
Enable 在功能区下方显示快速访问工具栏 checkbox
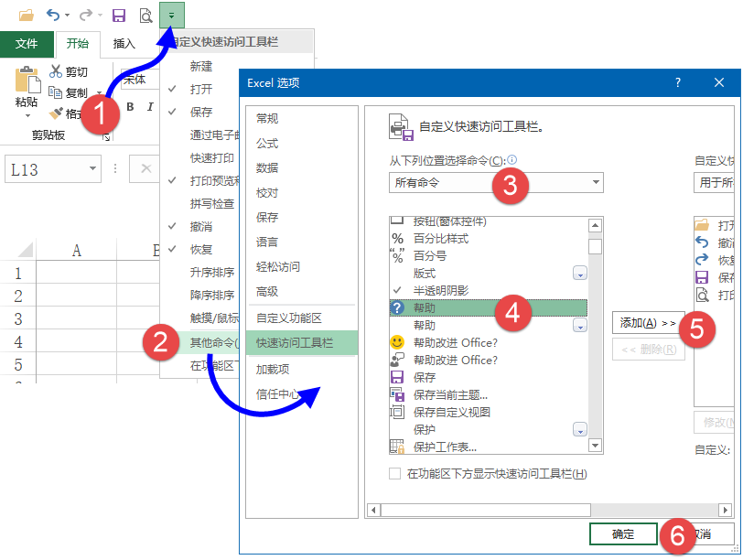coord(394,474)
